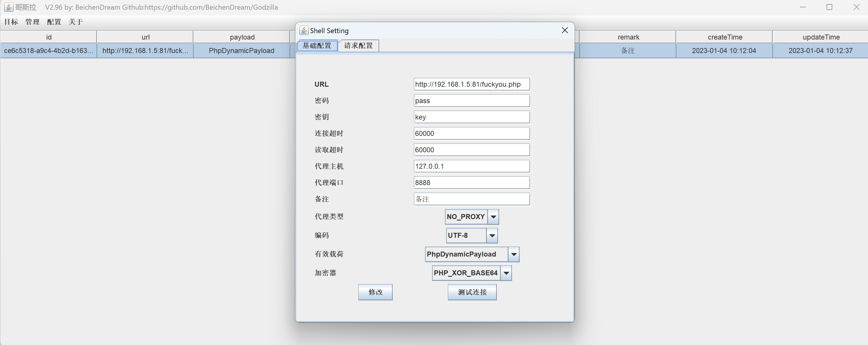This screenshot has width=868, height=345.
Task: Select the 基础配置 tab
Action: pos(317,46)
